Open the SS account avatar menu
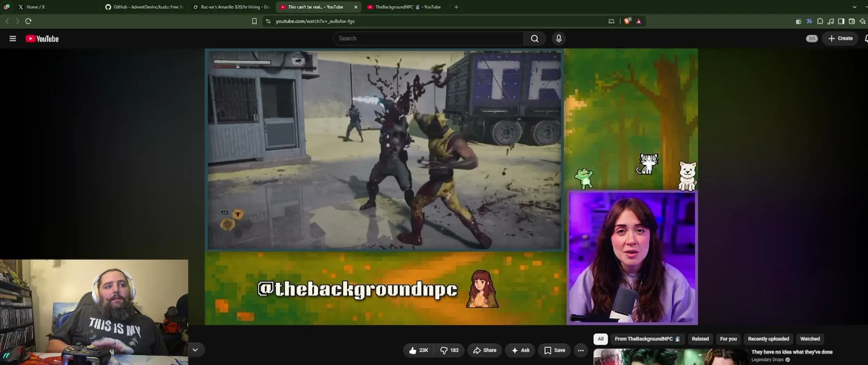The width and height of the screenshot is (868, 365). [812, 39]
